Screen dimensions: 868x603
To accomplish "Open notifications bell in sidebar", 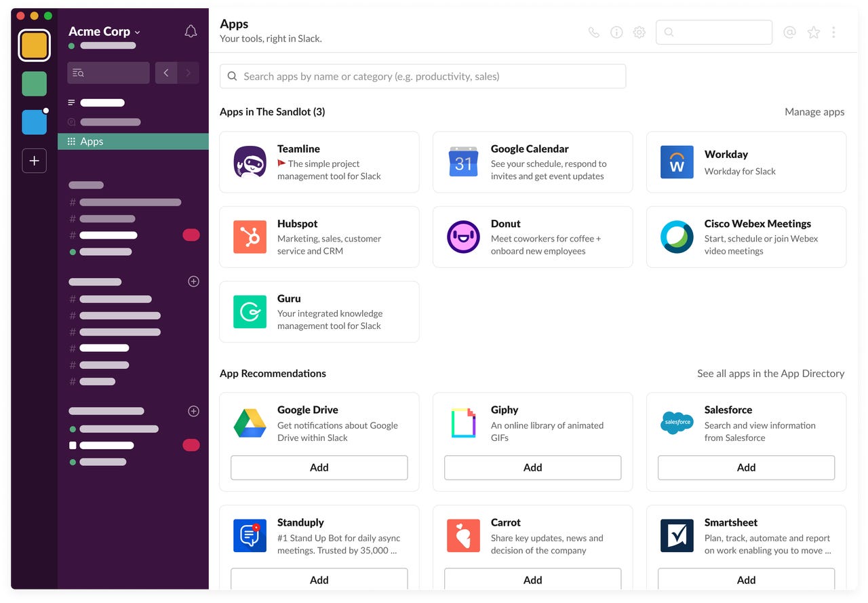I will point(191,31).
